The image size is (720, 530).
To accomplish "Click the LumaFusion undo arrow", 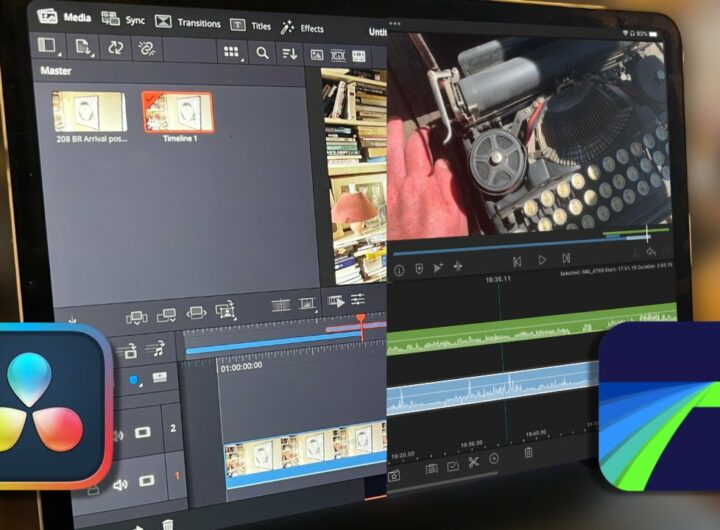I will point(652,251).
